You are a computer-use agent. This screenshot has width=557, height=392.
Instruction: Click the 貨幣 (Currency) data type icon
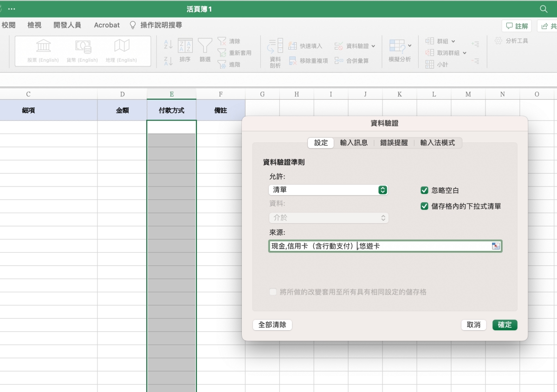(82, 46)
